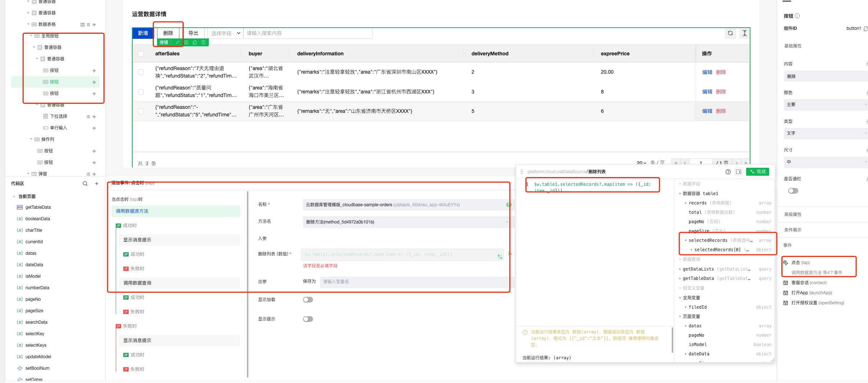This screenshot has height=383, width=868.
Task: Collapse the 当前页面 group in code area
Action: tap(14, 197)
